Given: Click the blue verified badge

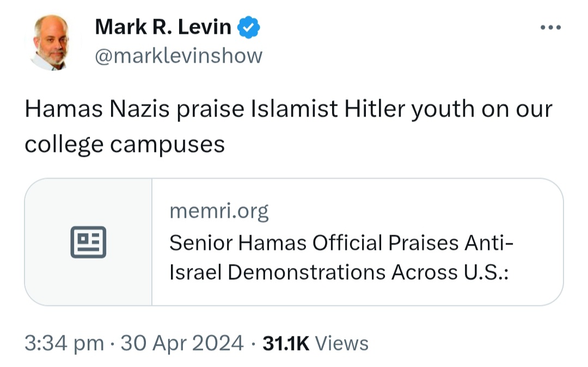Looking at the screenshot, I should coord(249,27).
